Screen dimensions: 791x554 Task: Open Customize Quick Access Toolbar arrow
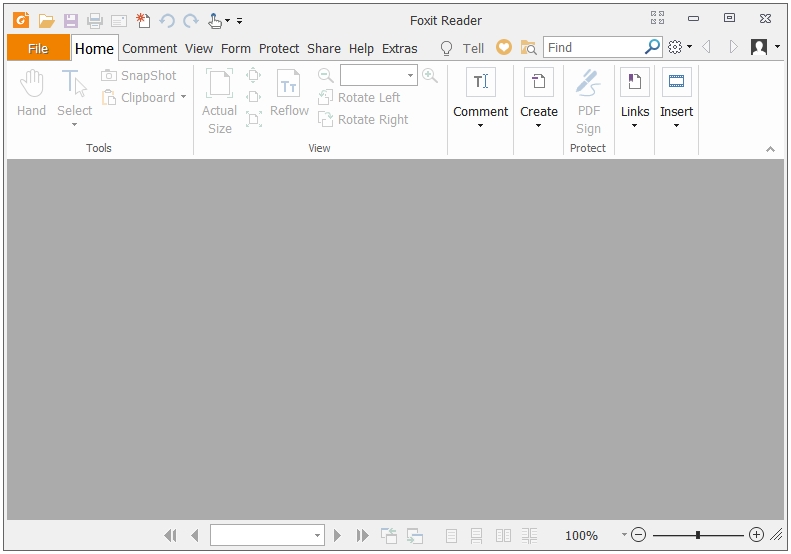tap(240, 21)
